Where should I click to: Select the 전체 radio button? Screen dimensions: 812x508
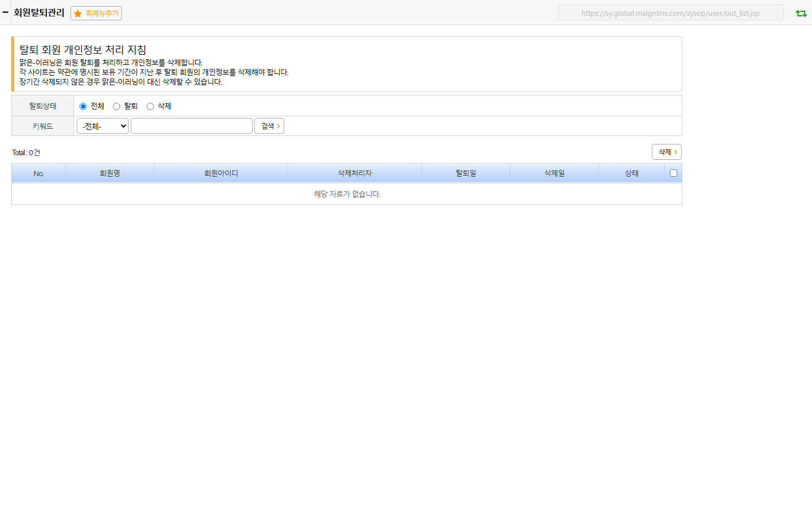tap(83, 106)
